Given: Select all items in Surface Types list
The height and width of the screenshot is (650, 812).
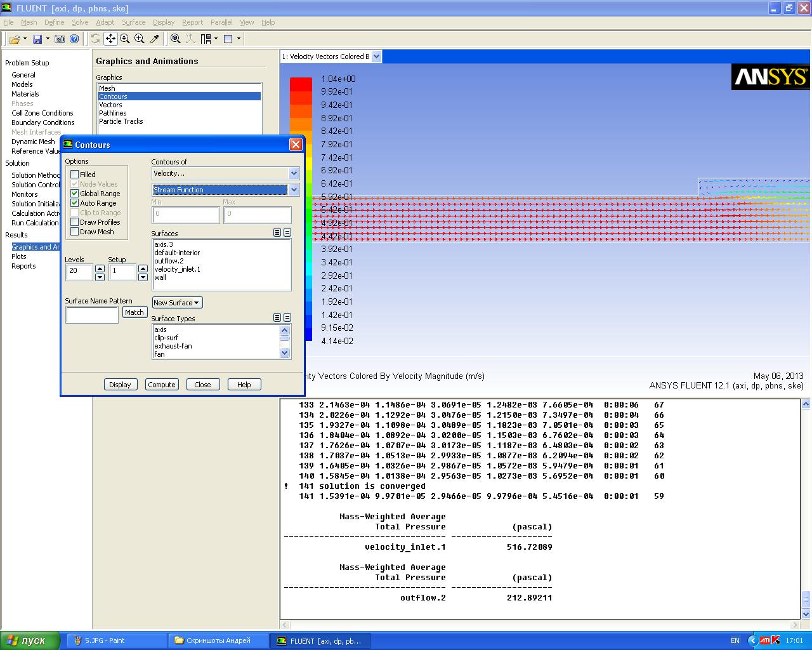Looking at the screenshot, I should coord(277,317).
